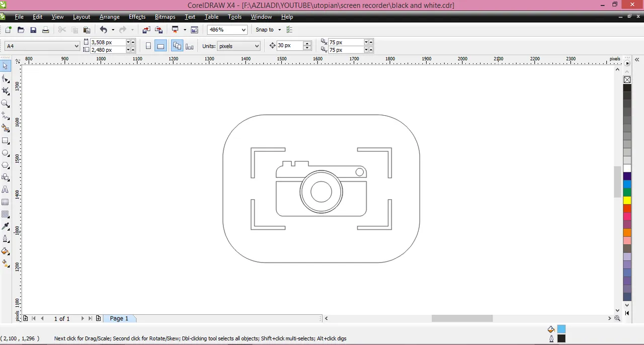644x345 pixels.
Task: Click the New document icon
Action: click(9, 30)
